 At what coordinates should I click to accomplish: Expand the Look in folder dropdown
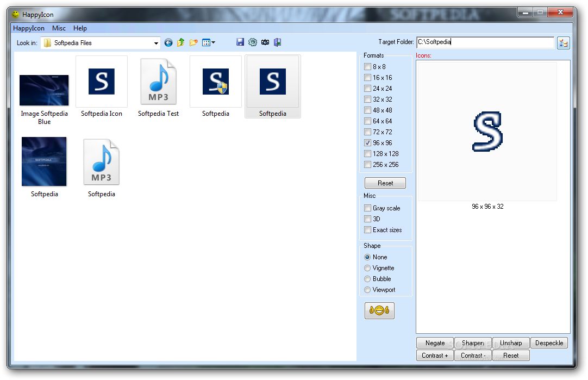tap(156, 43)
